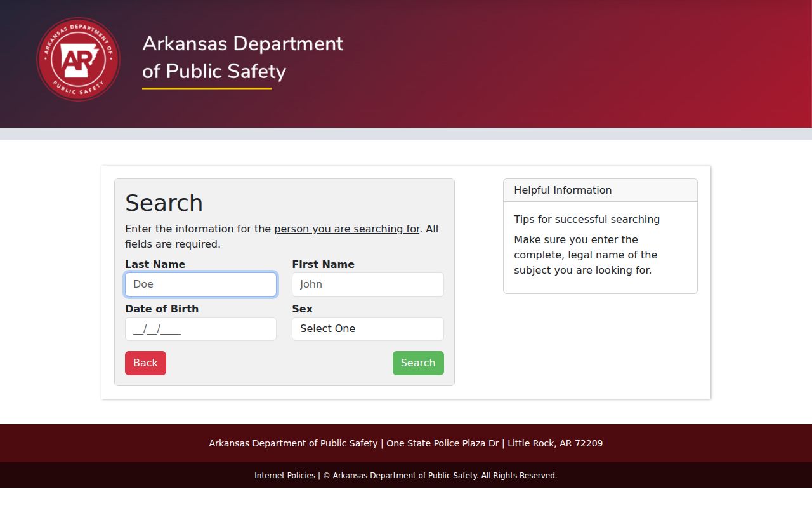Click the red Back button

point(145,363)
